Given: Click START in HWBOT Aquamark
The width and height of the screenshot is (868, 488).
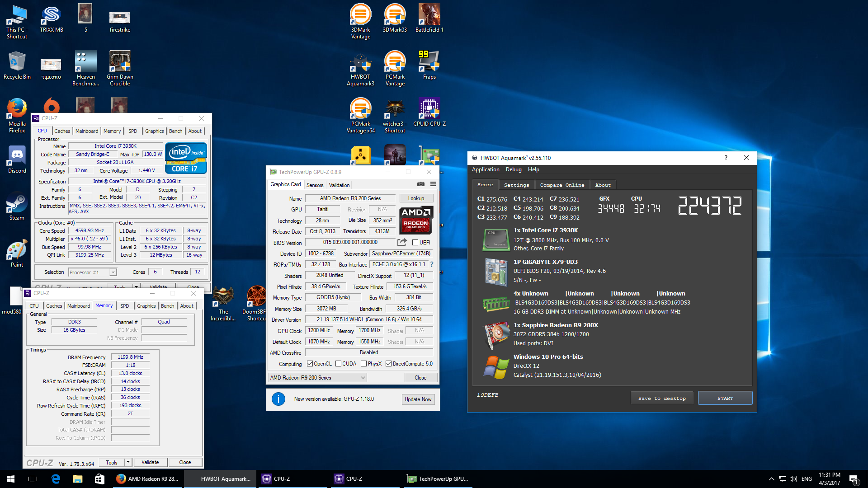Looking at the screenshot, I should (x=725, y=399).
